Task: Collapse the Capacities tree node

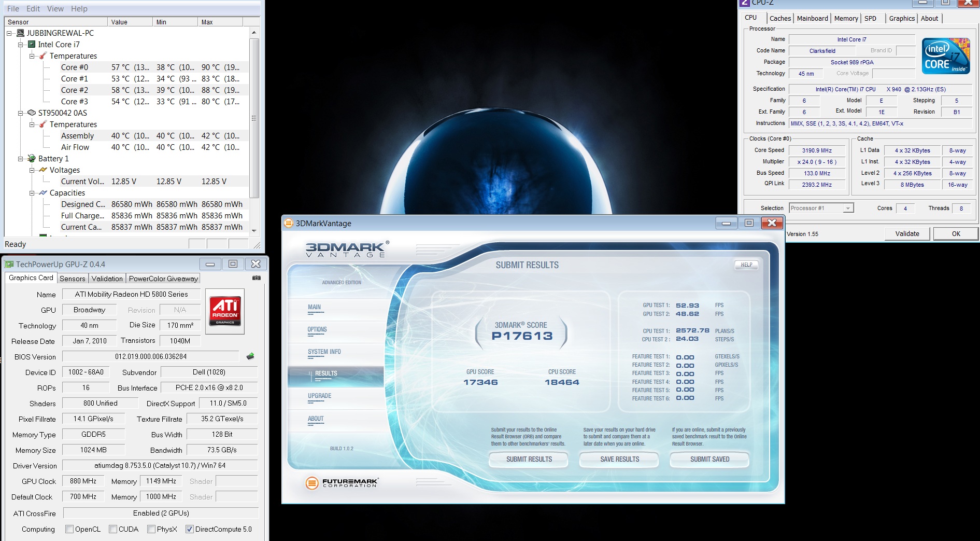Action: [x=32, y=193]
